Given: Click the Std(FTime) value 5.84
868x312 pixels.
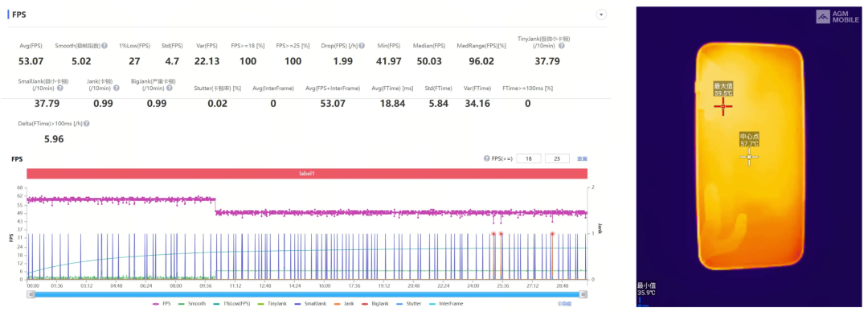Looking at the screenshot, I should 439,103.
